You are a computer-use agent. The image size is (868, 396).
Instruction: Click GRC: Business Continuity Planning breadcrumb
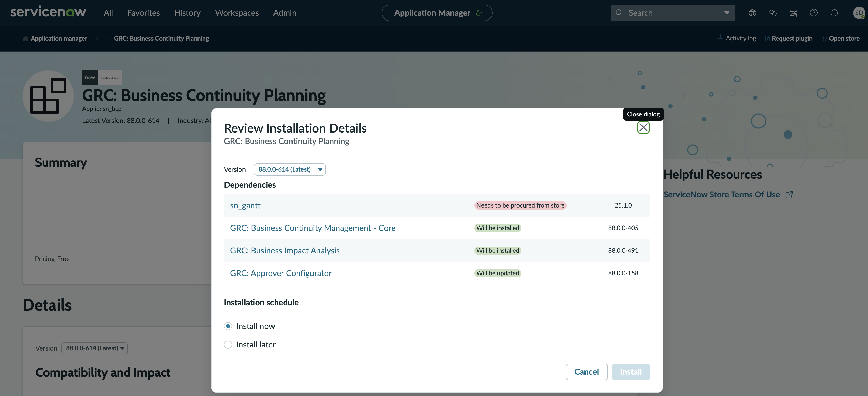[161, 39]
